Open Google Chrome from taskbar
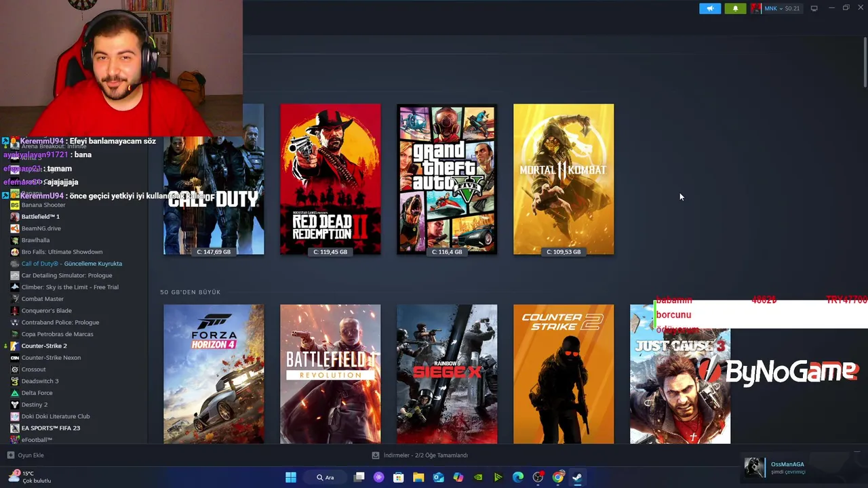The height and width of the screenshot is (488, 868). coord(557,477)
